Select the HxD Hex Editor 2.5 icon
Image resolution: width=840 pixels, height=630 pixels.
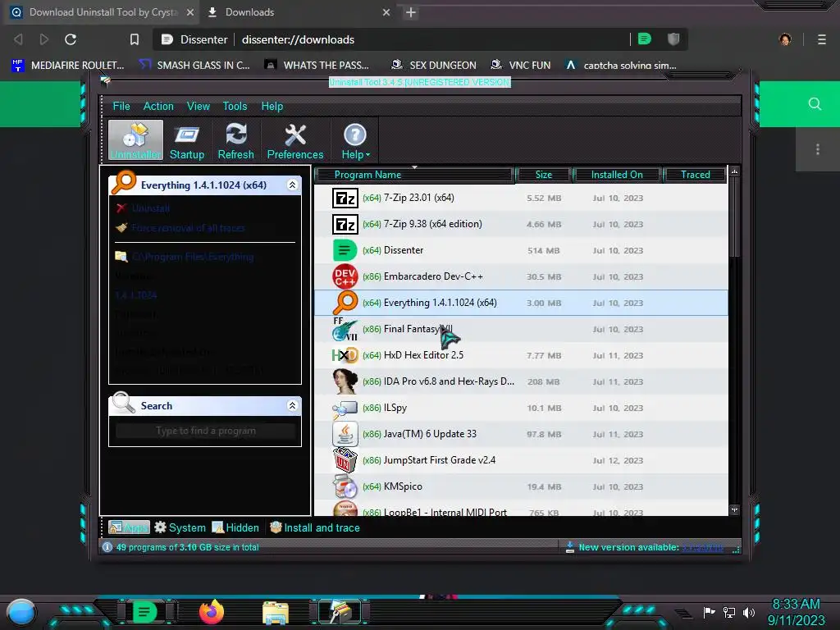point(345,355)
